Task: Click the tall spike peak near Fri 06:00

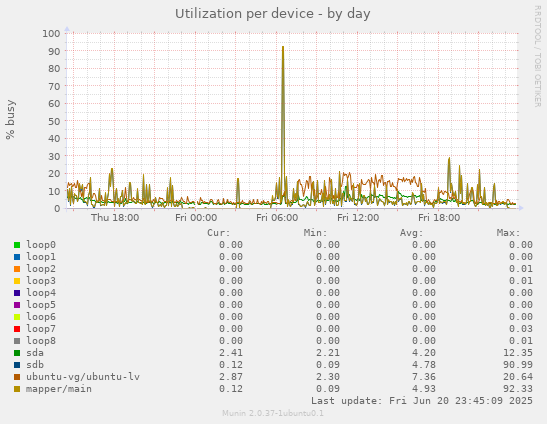Action: point(283,47)
